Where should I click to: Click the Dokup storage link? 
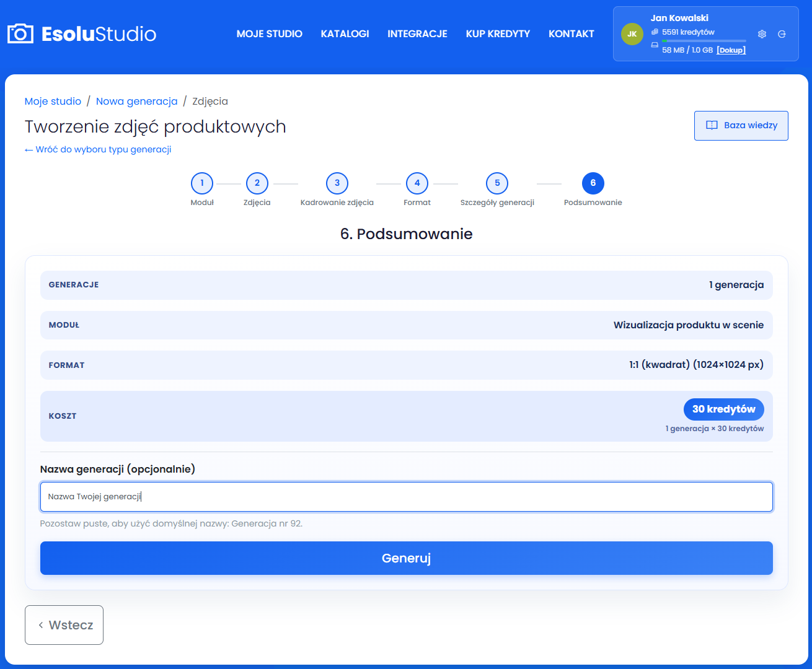tap(731, 50)
